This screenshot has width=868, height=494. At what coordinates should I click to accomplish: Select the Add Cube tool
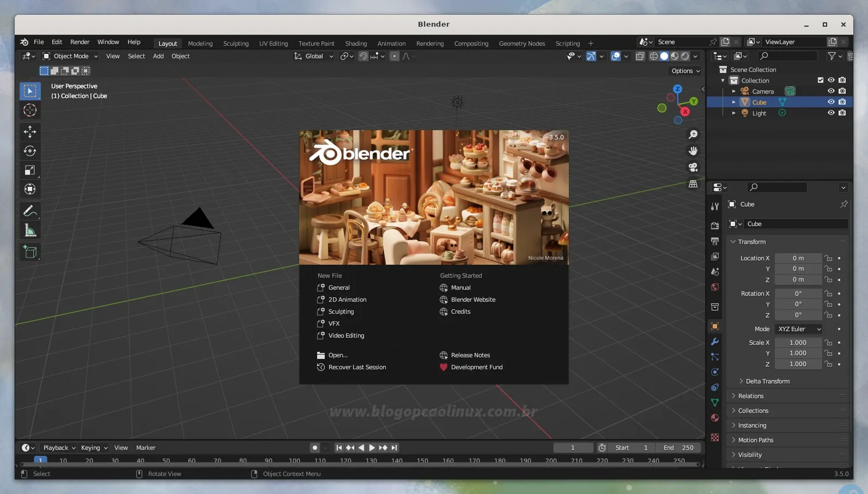[30, 252]
